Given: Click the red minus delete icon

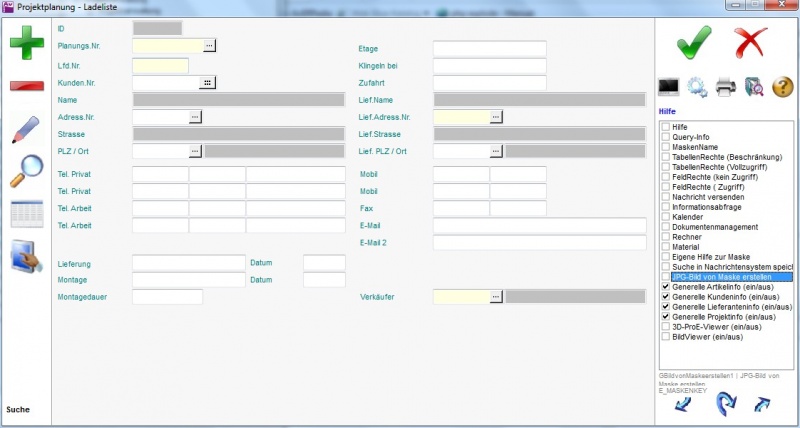Looking at the screenshot, I should click(x=27, y=86).
